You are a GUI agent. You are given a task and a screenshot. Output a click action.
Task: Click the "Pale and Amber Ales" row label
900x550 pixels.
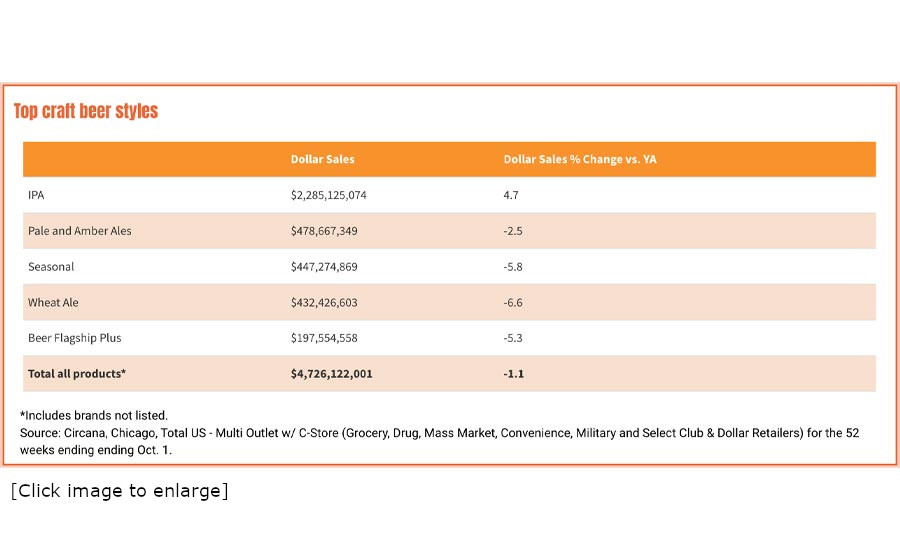[80, 231]
